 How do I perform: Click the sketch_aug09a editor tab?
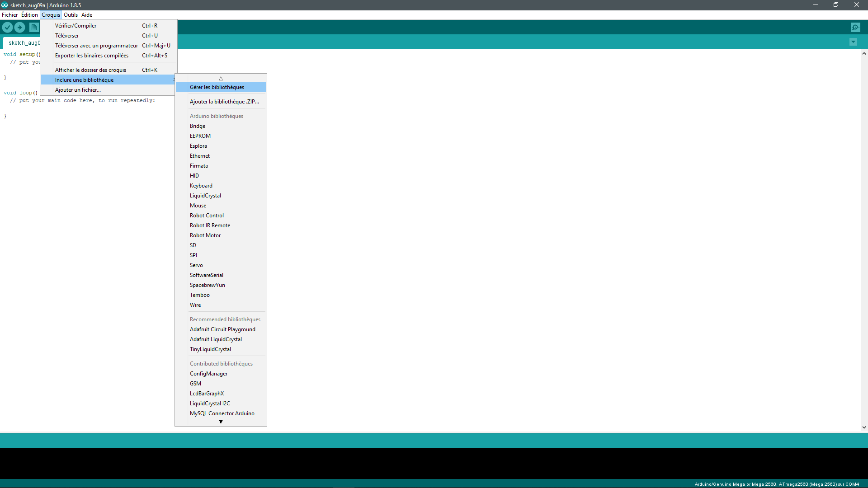click(23, 43)
